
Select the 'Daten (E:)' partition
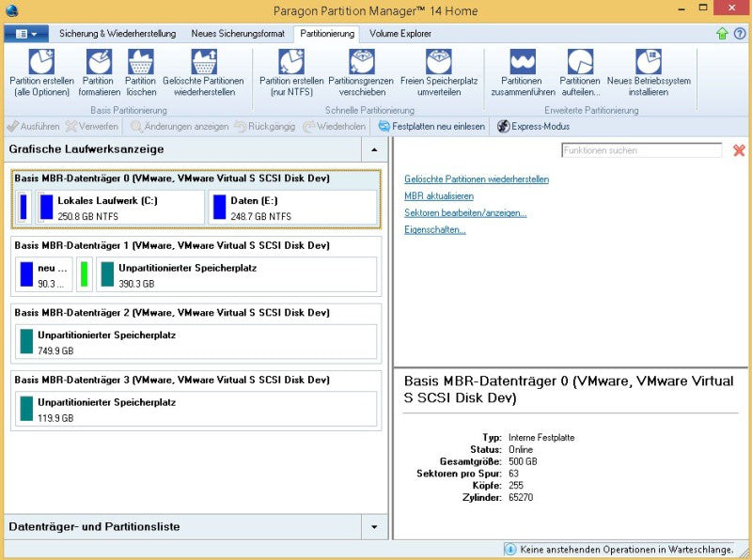[292, 208]
